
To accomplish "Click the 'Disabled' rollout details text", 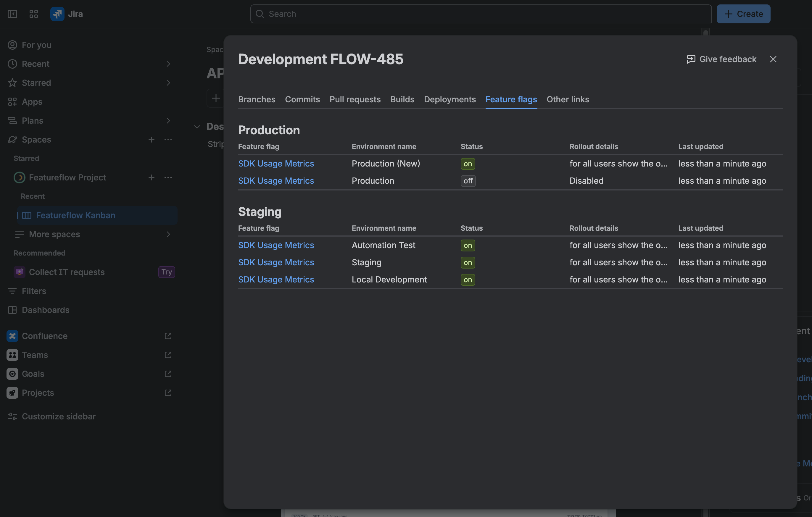I will point(587,181).
